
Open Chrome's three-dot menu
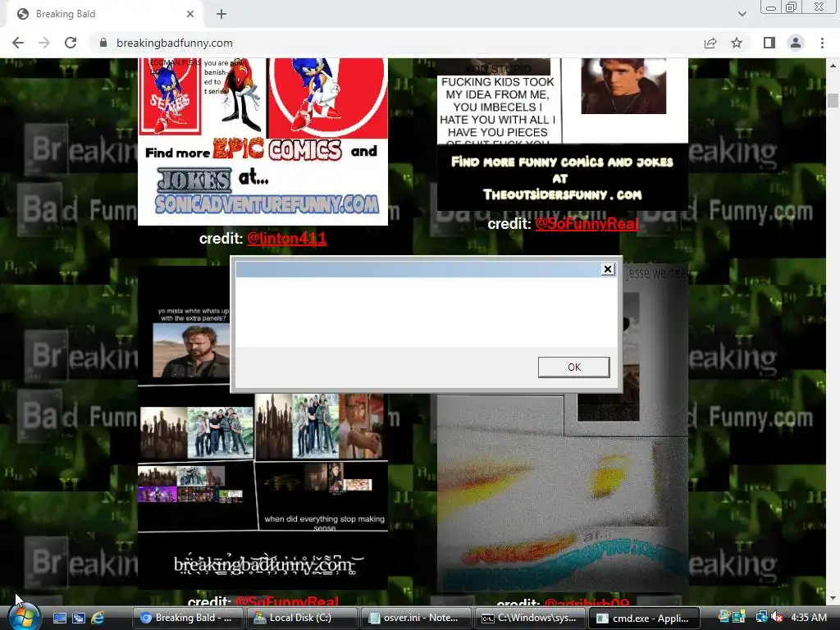pos(822,43)
